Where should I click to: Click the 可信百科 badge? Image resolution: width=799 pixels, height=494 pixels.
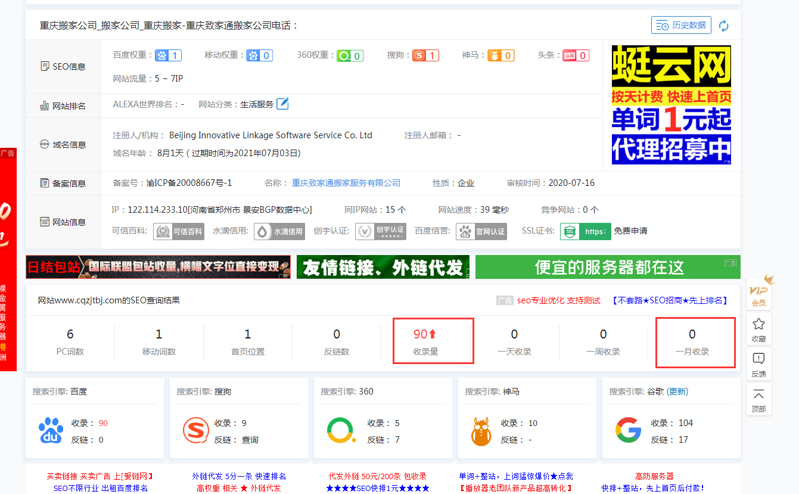click(x=179, y=231)
